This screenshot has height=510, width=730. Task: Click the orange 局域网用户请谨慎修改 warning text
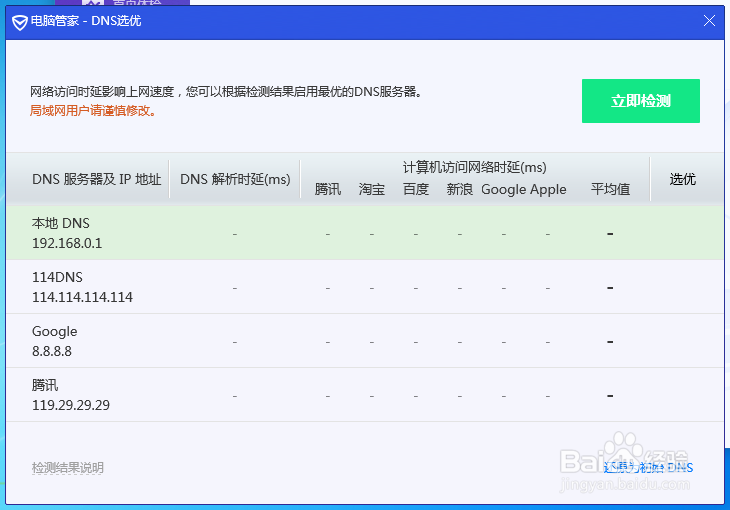pyautogui.click(x=93, y=111)
